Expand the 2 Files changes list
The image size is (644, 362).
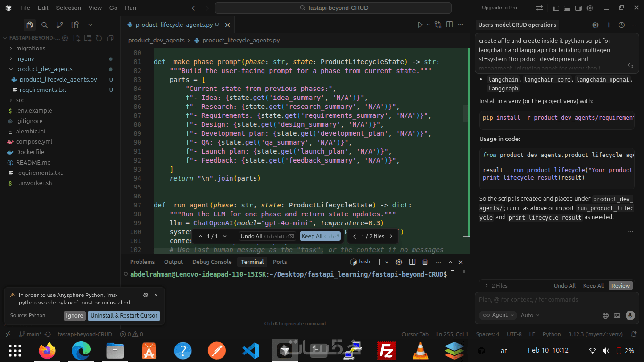coord(496,286)
